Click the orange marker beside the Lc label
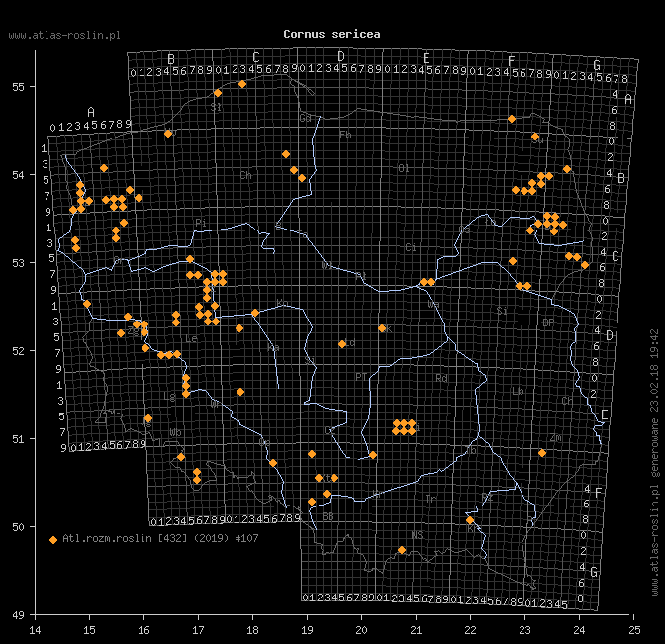This screenshot has height=644, width=665. (x=342, y=344)
